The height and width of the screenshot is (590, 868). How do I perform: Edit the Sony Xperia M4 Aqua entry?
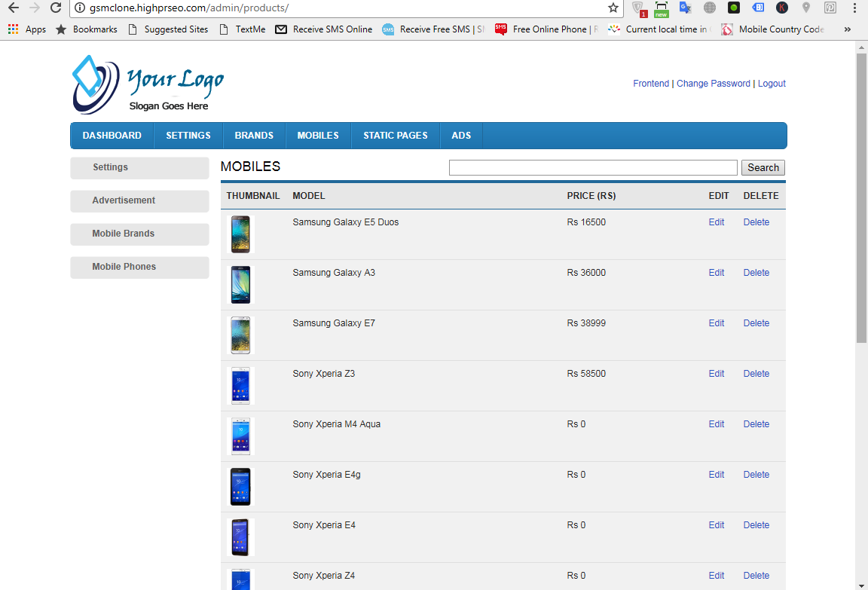[717, 424]
